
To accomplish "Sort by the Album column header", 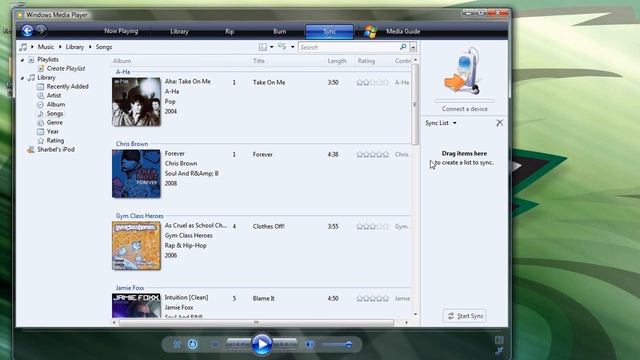I will tap(122, 61).
